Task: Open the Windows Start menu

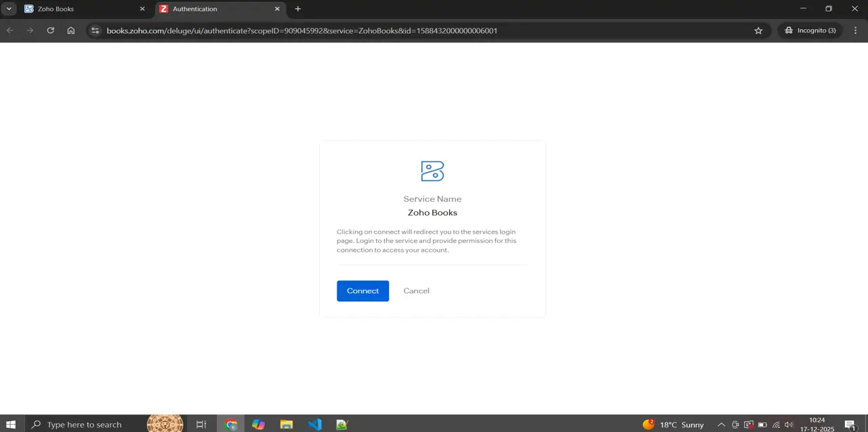Action: click(11, 425)
